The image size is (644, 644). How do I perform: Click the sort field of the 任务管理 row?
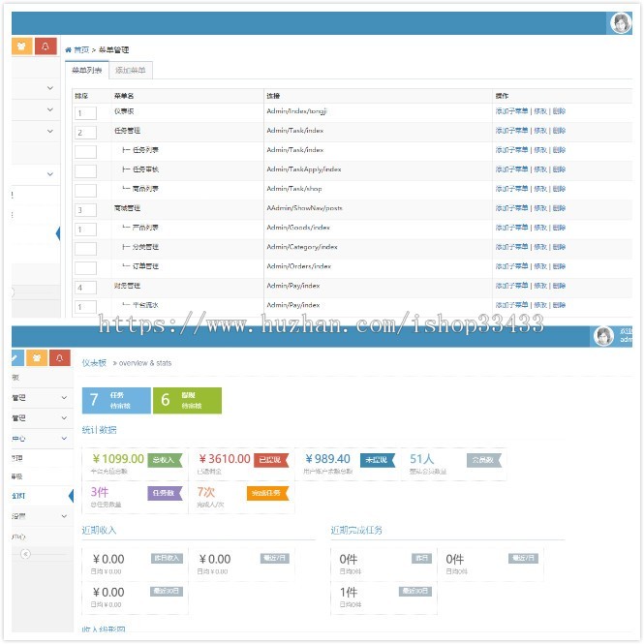[x=85, y=133]
